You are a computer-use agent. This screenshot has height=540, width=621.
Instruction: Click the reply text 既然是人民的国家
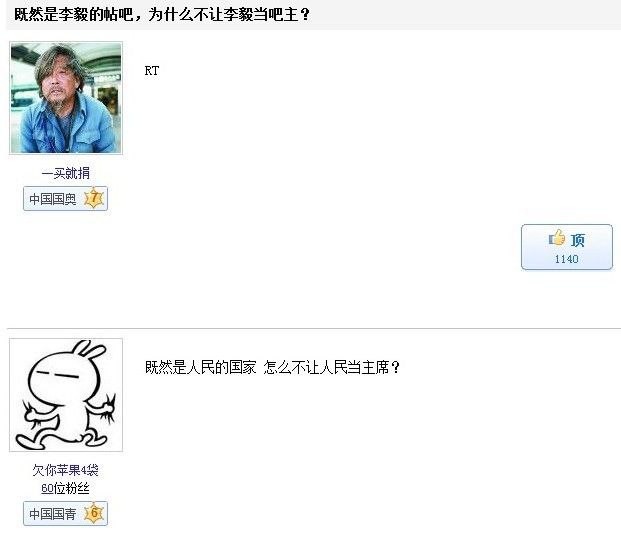[200, 367]
